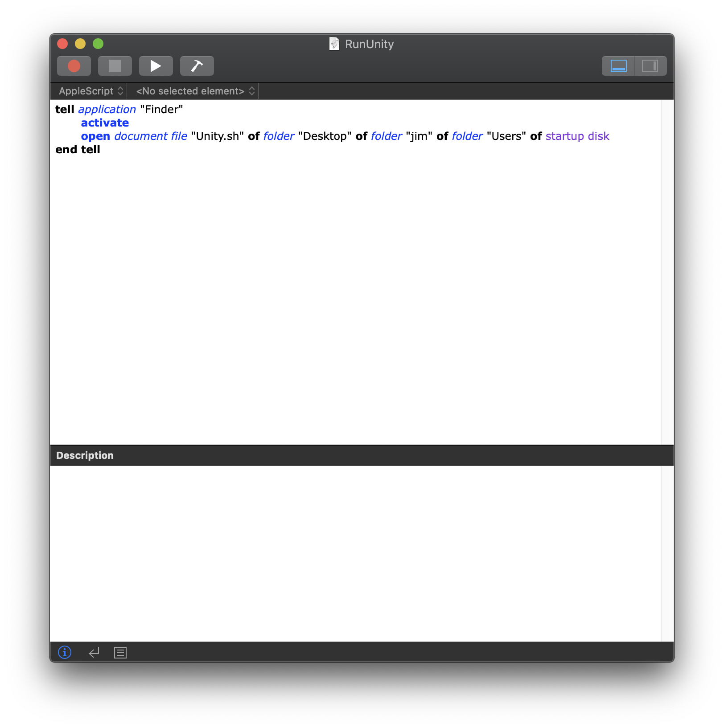This screenshot has width=724, height=728.
Task: Show the description info pane icon
Action: point(65,652)
